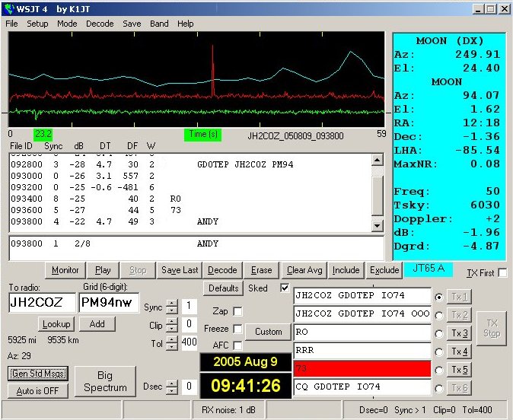Decrease Dsec value with down arrow
Image resolution: width=513 pixels, height=420 pixels.
pyautogui.click(x=172, y=390)
